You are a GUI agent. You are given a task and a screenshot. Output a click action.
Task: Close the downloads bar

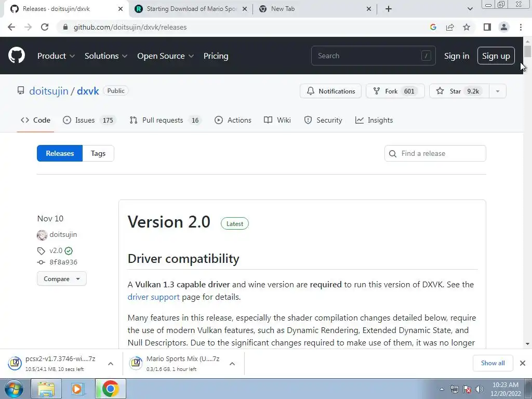pyautogui.click(x=523, y=363)
